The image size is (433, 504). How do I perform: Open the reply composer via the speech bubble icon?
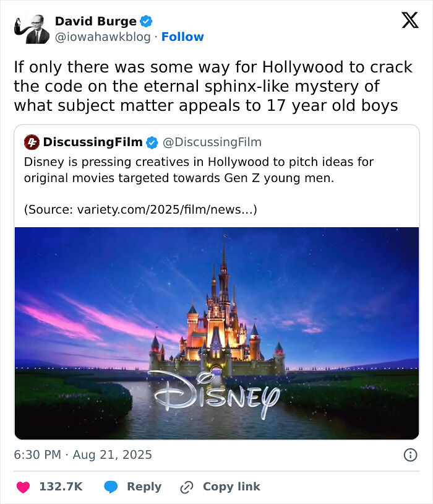click(x=111, y=487)
